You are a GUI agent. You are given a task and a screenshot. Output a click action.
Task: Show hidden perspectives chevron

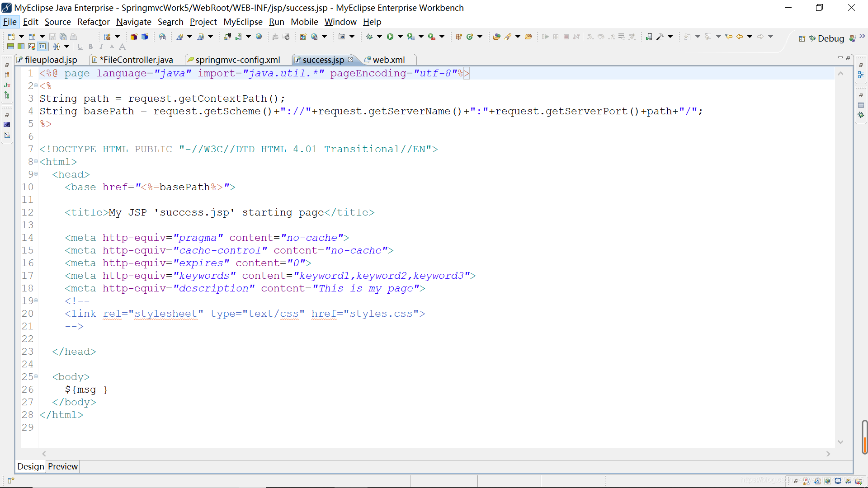pos(863,37)
